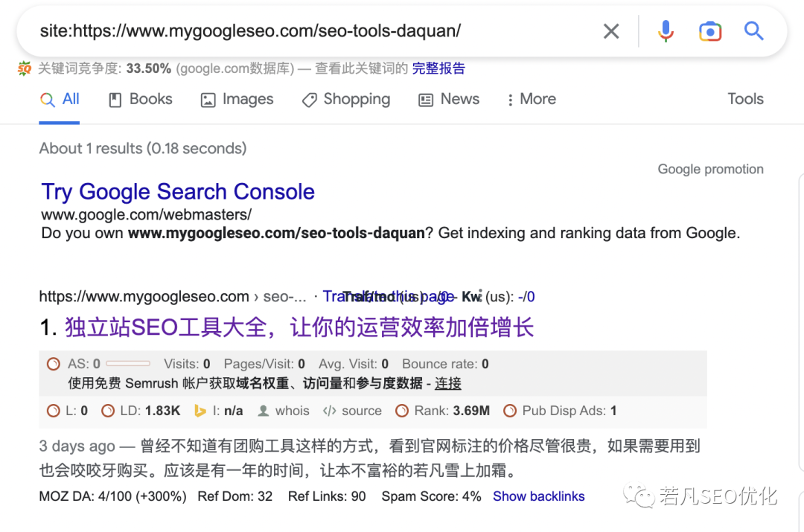Switch to the News tab
Screen dimensions: 804x532
point(449,99)
